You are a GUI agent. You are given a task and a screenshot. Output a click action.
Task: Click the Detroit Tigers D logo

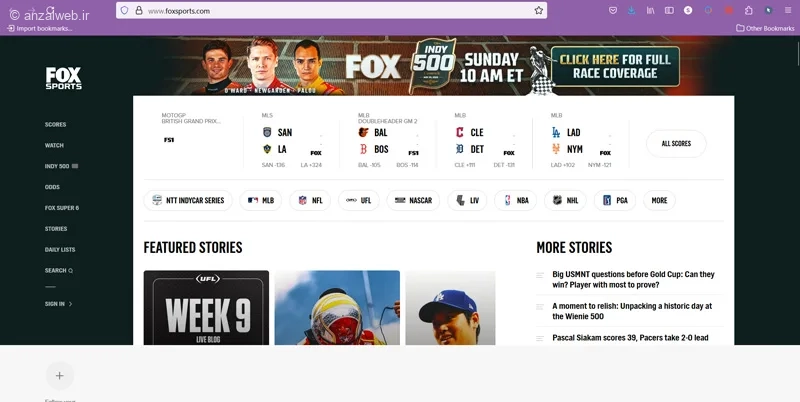coord(460,149)
